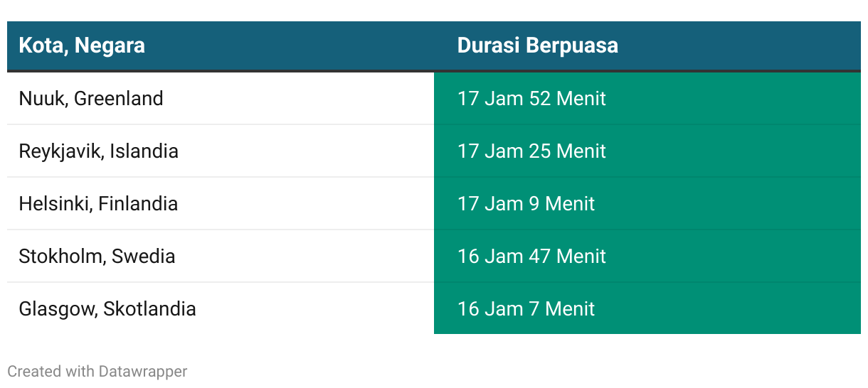Click the word "Skotlandia" in last row
This screenshot has height=388, width=868.
pyautogui.click(x=149, y=308)
